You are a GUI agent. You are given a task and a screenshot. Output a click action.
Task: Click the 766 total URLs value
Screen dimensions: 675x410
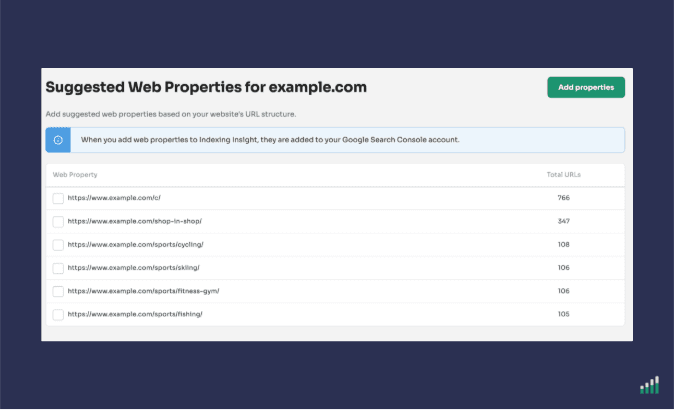click(563, 198)
